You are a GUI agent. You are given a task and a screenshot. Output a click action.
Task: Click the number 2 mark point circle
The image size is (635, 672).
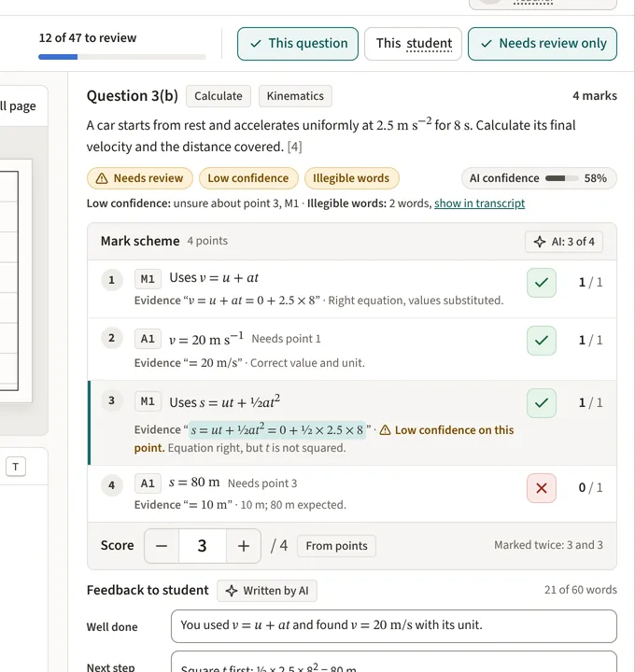tap(112, 338)
